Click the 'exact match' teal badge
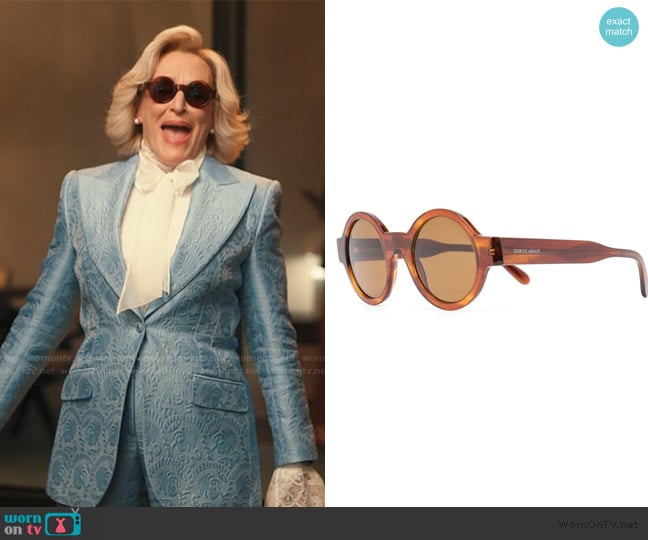The height and width of the screenshot is (540, 648). [619, 27]
